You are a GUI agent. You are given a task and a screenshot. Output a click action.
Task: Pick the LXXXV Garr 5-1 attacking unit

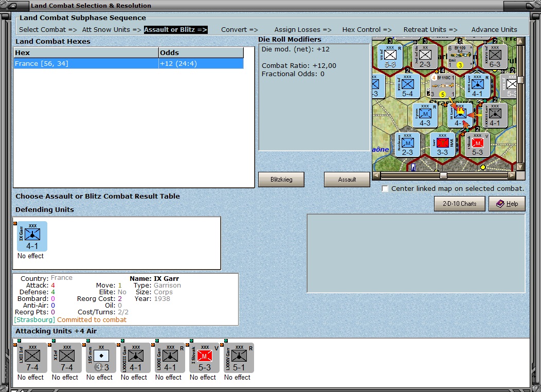pyautogui.click(x=239, y=358)
